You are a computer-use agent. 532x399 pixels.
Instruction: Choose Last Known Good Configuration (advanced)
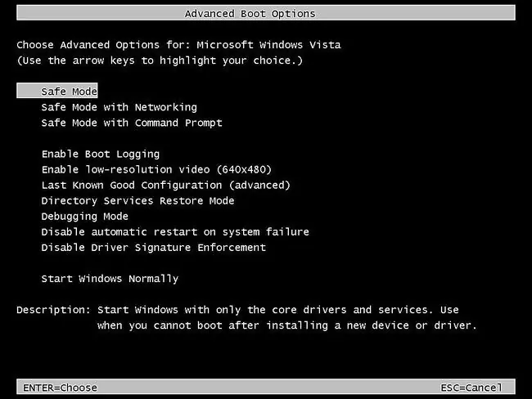[x=166, y=185]
